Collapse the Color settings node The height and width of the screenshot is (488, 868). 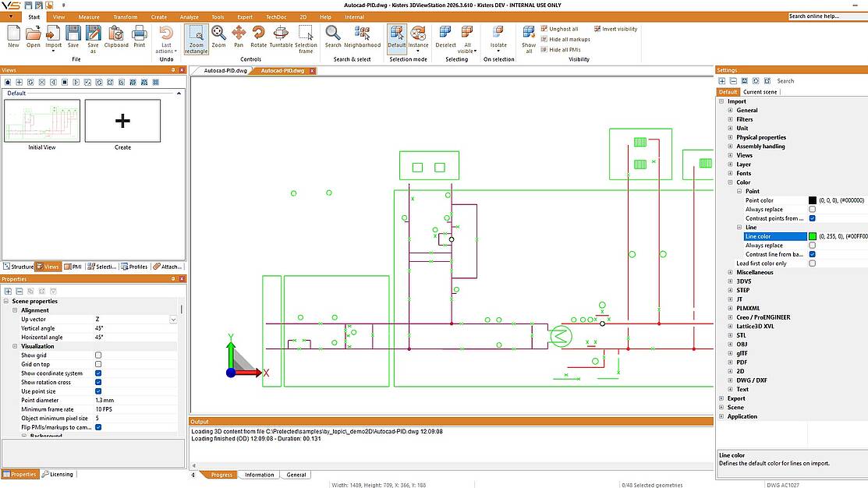pos(730,182)
